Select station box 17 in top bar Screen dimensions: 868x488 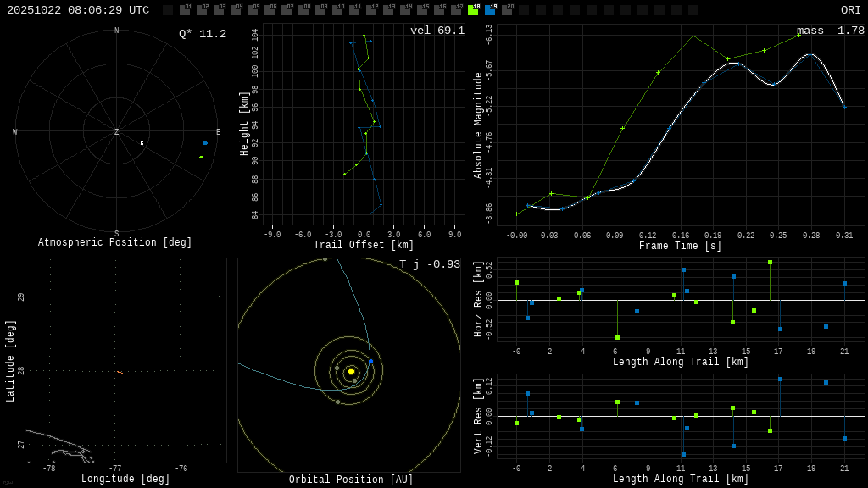(x=456, y=10)
